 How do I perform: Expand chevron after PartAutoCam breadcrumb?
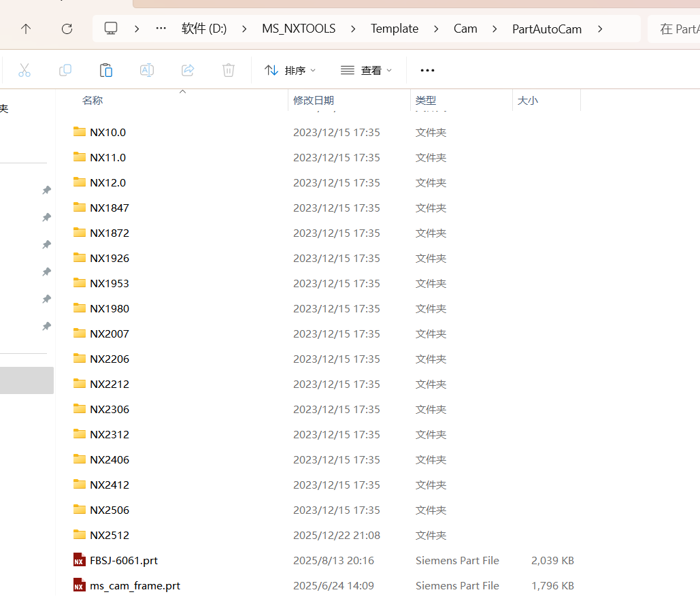pyautogui.click(x=600, y=29)
